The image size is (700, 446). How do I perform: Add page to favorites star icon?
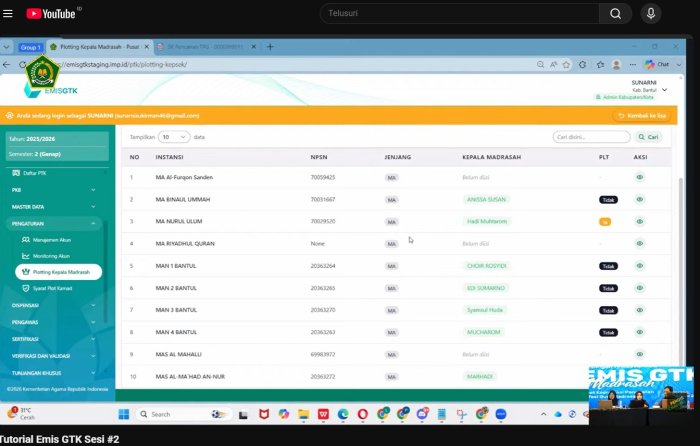pos(566,65)
